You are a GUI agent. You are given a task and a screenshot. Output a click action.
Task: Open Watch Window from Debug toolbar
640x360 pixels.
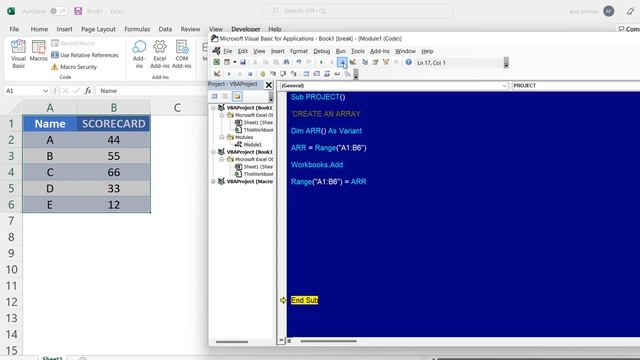point(327,74)
